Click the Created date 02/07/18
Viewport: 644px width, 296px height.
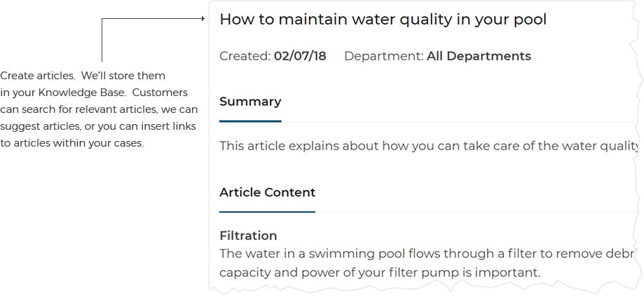click(x=300, y=56)
